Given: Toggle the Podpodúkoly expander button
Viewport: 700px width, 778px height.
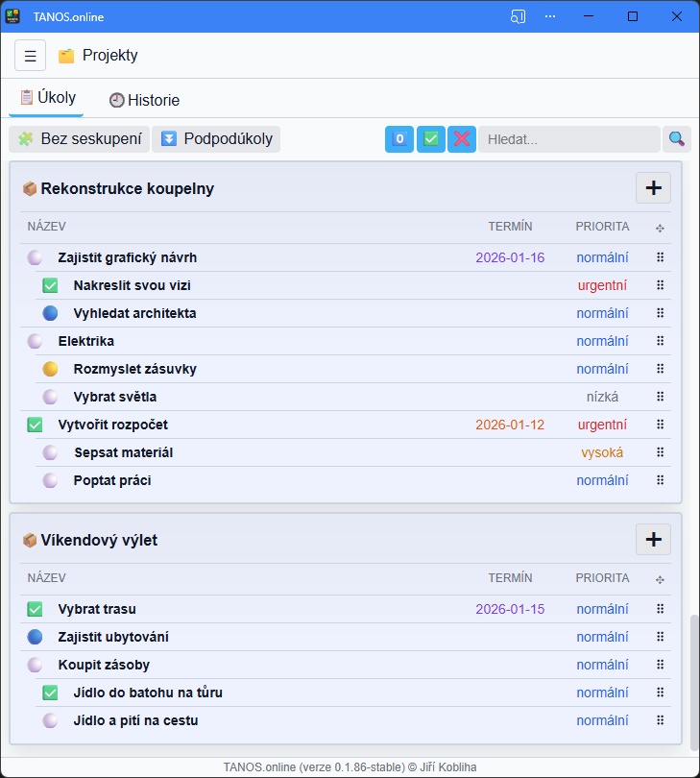Looking at the screenshot, I should tap(217, 139).
